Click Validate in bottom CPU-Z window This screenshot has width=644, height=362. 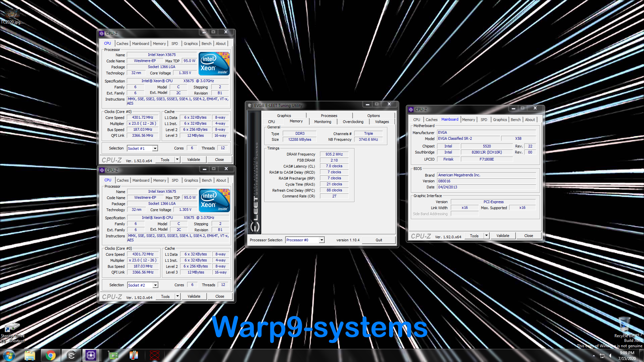click(x=194, y=296)
